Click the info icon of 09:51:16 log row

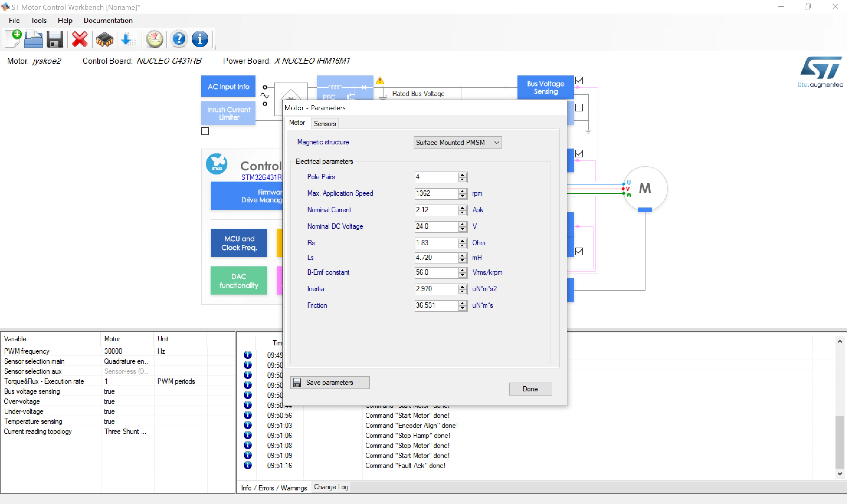click(x=248, y=465)
